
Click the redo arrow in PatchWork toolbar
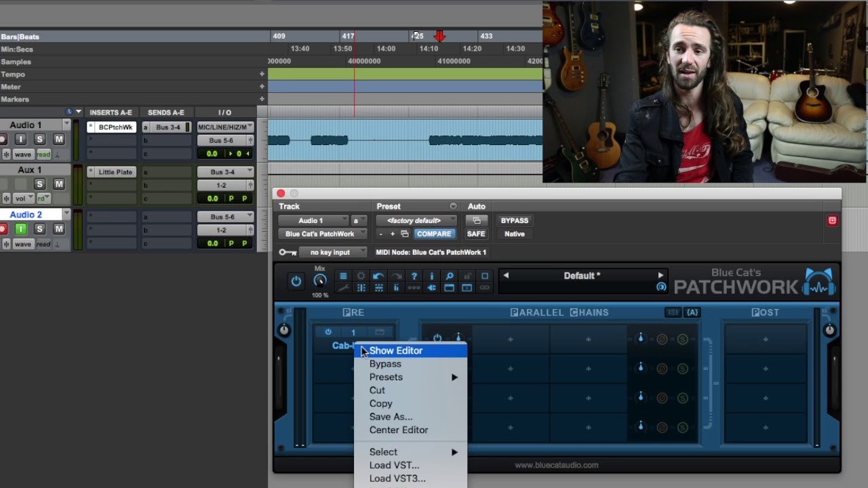396,276
